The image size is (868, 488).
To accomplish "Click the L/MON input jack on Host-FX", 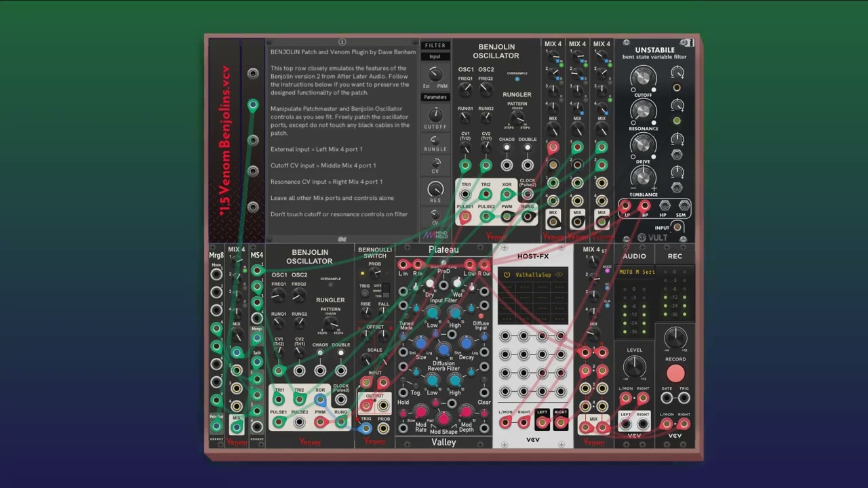I will (505, 423).
